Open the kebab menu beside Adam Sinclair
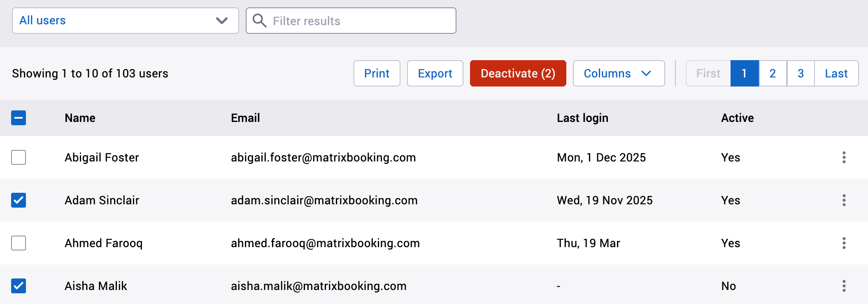This screenshot has width=868, height=304. (x=844, y=200)
